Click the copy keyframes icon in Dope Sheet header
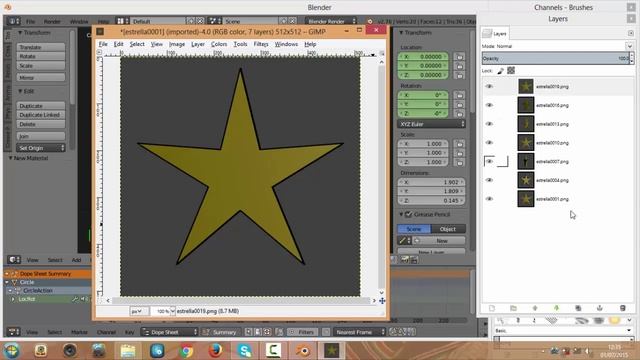 (x=393, y=332)
